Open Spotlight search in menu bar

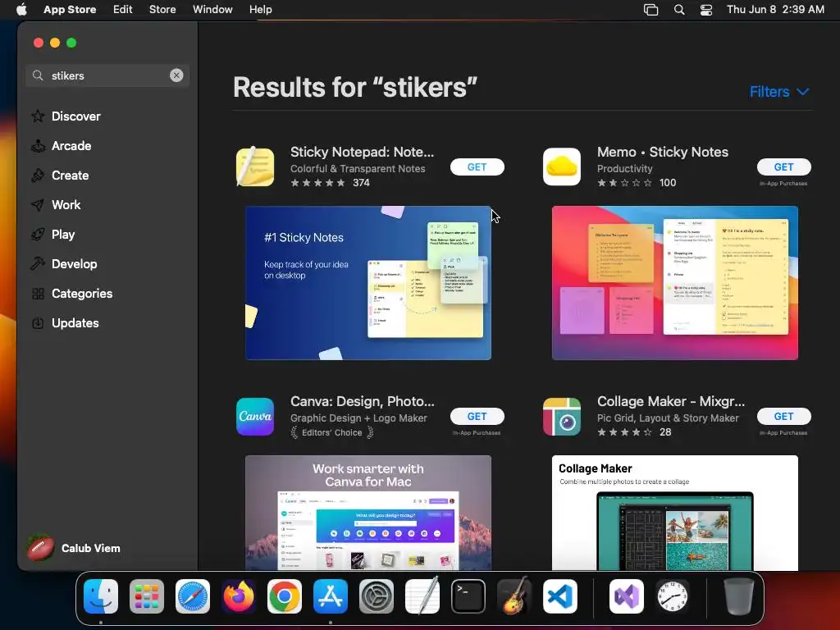coord(679,9)
